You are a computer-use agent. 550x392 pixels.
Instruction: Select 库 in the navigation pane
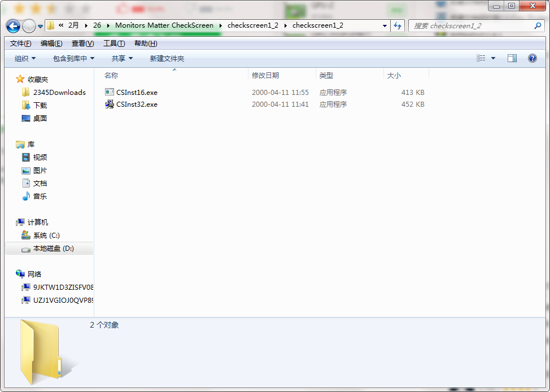pos(31,144)
